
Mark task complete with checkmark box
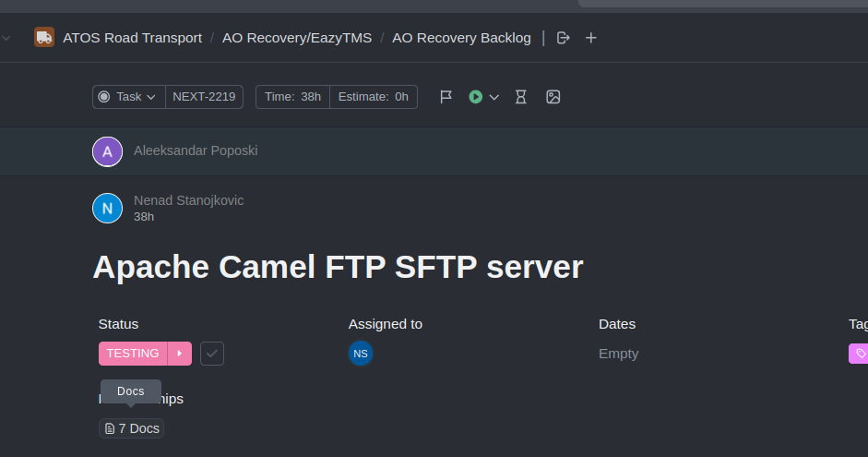212,354
